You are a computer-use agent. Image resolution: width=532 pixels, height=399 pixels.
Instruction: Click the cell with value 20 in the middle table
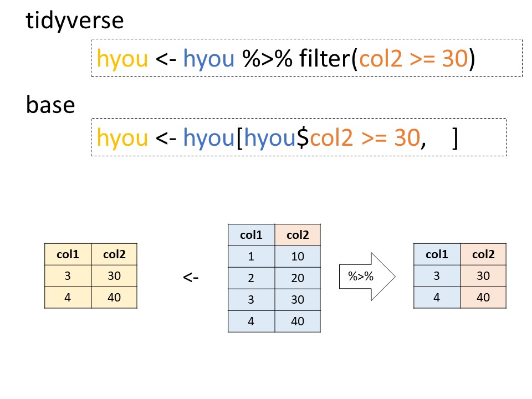click(298, 278)
